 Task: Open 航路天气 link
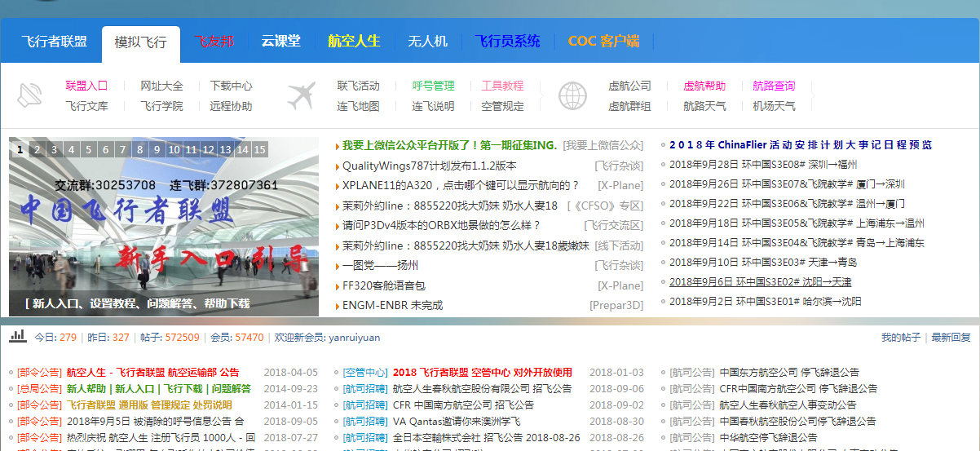pos(704,106)
